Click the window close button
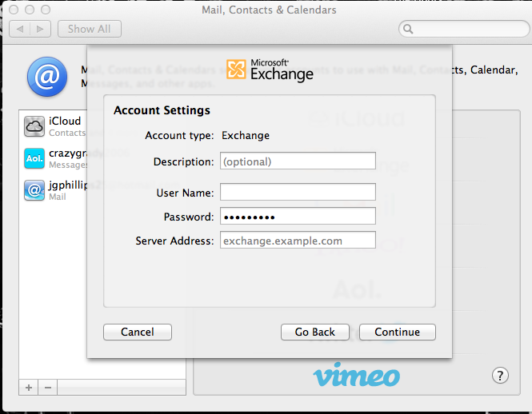Viewport: 532px width, 414px height. point(14,10)
